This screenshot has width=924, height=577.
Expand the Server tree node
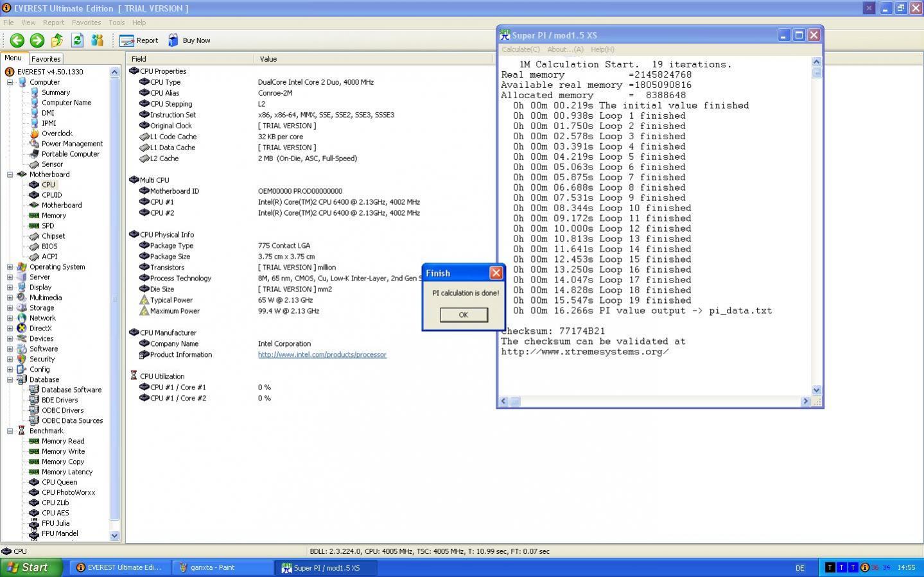coord(10,277)
